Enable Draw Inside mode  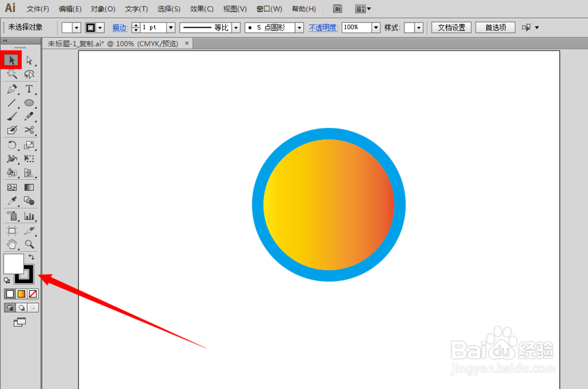coord(33,308)
